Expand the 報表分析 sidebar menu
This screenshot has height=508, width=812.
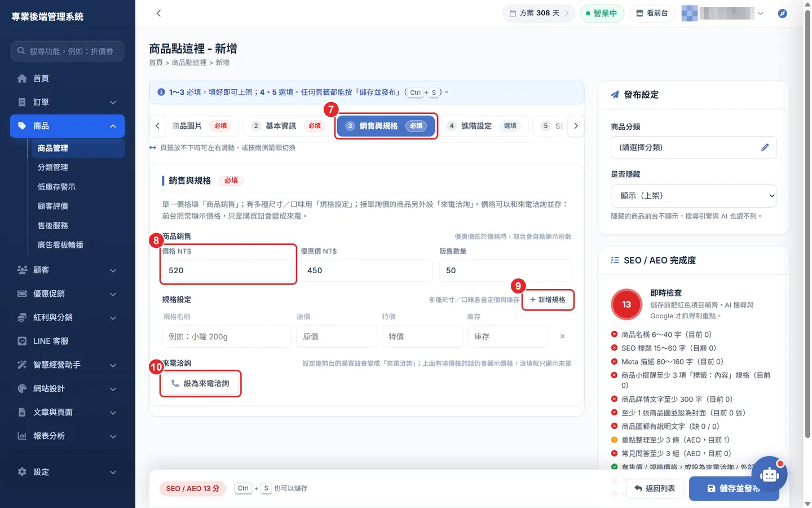pyautogui.click(x=68, y=436)
